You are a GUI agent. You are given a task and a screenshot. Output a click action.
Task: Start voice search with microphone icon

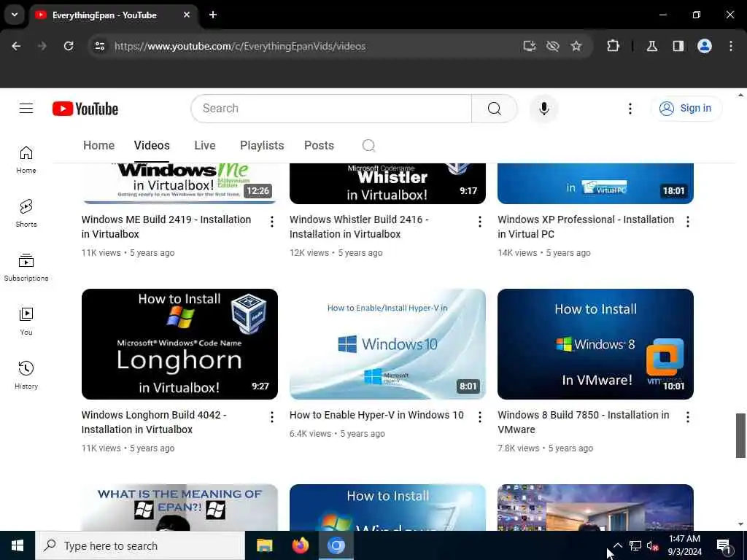(543, 109)
